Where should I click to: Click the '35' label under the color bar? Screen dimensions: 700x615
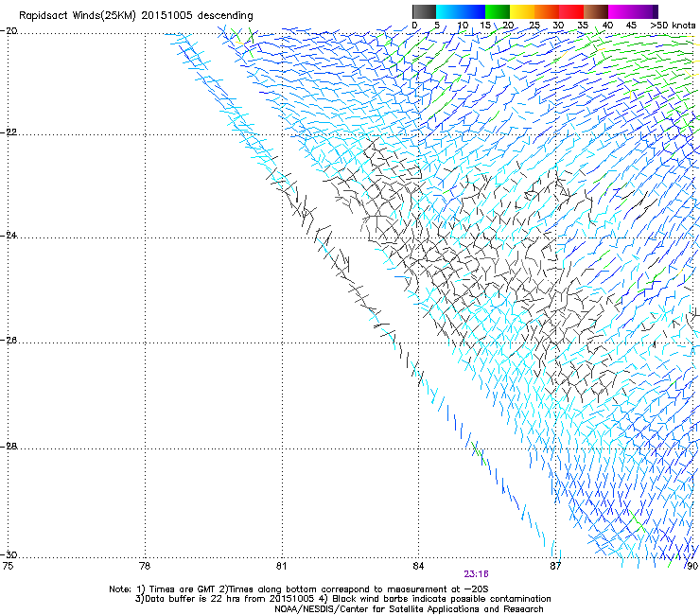pos(583,26)
